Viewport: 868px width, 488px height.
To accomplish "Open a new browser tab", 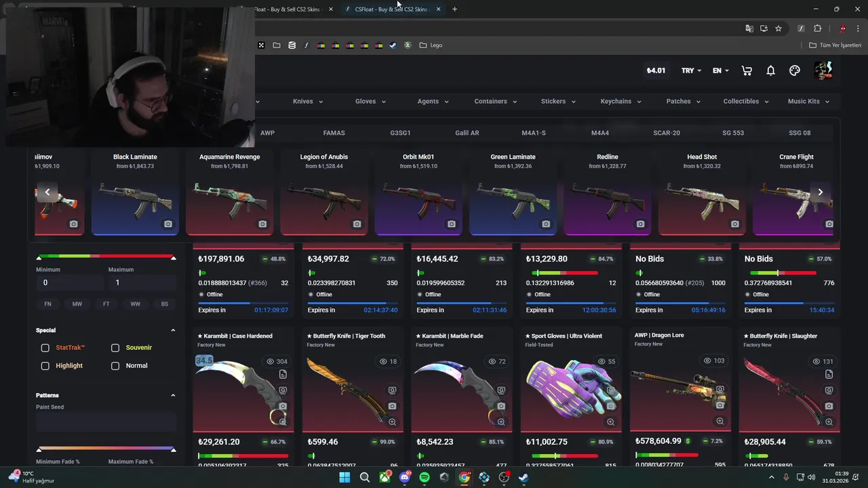I will point(454,9).
